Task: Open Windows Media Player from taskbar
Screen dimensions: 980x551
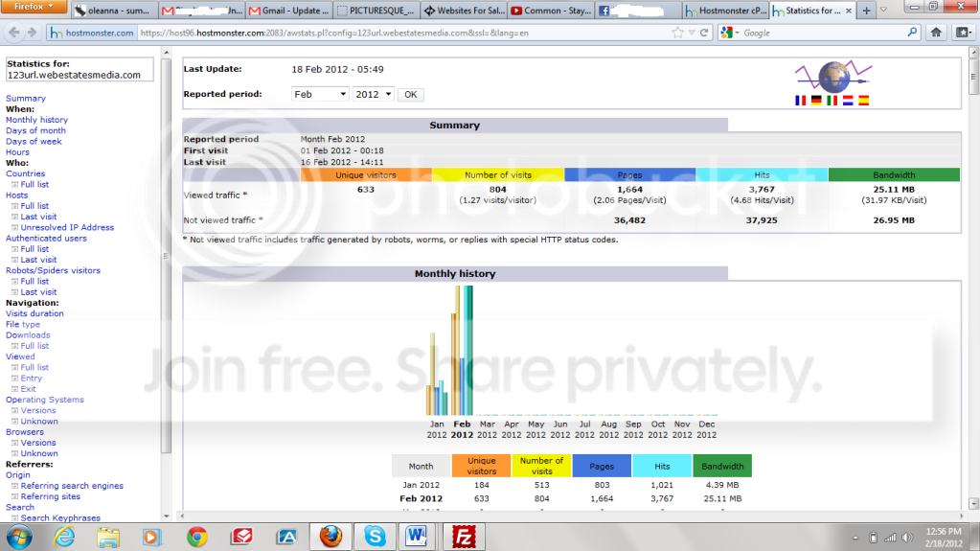Action: [151, 537]
